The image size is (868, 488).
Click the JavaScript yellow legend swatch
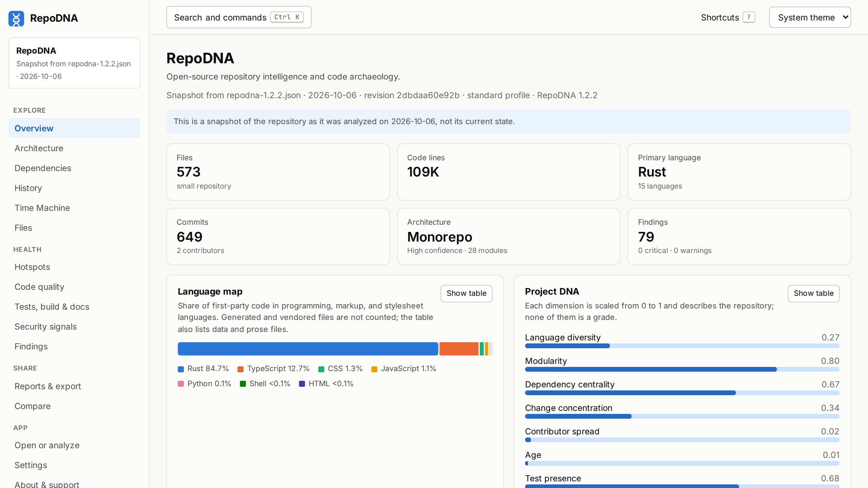click(374, 369)
